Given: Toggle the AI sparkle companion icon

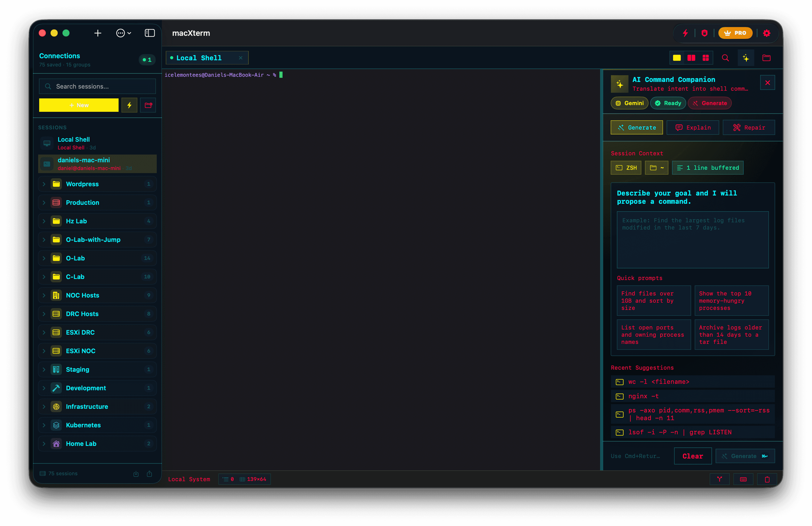Looking at the screenshot, I should (746, 58).
